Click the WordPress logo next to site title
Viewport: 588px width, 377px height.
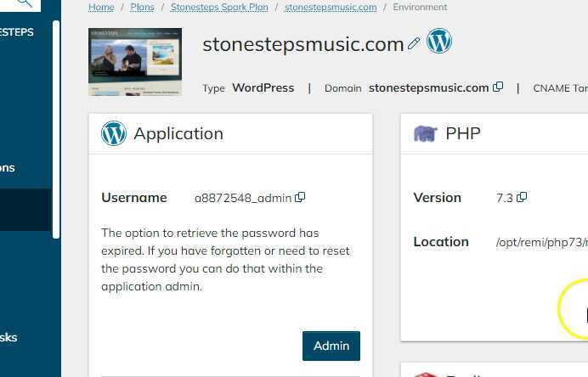tap(438, 41)
